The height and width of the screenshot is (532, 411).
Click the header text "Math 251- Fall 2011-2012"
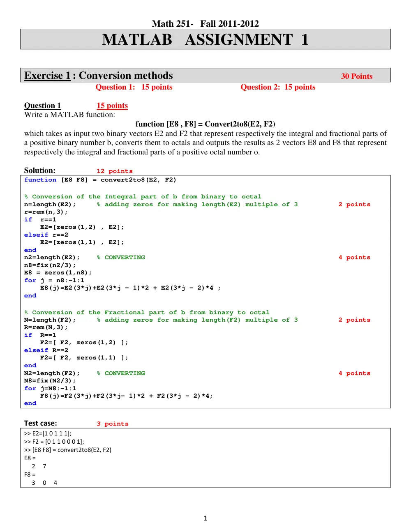(205, 23)
